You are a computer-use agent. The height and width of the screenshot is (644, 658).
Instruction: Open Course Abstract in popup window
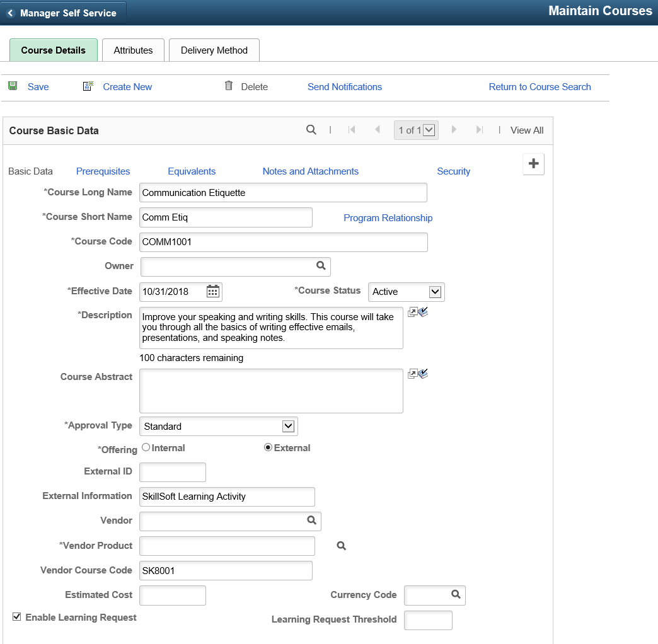click(x=412, y=374)
